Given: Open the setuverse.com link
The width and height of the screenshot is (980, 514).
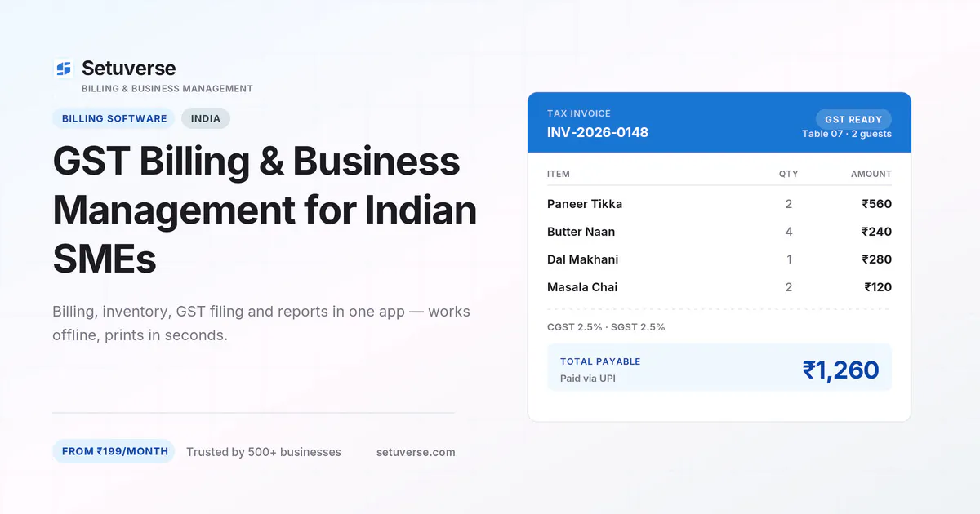Looking at the screenshot, I should 416,452.
